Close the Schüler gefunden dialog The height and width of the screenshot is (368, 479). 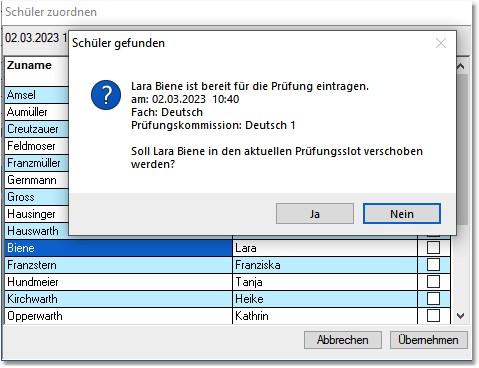(x=441, y=43)
